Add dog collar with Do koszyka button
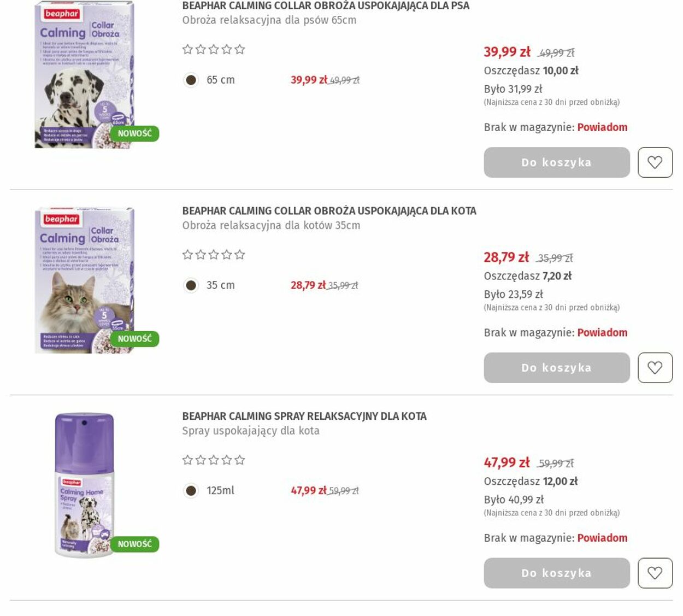683x616 pixels. click(x=557, y=162)
